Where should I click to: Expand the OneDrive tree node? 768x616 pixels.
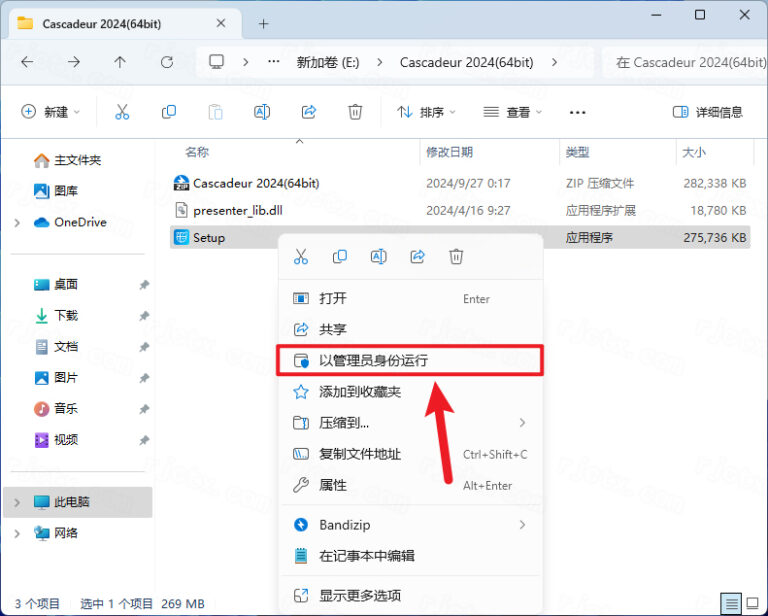18,222
